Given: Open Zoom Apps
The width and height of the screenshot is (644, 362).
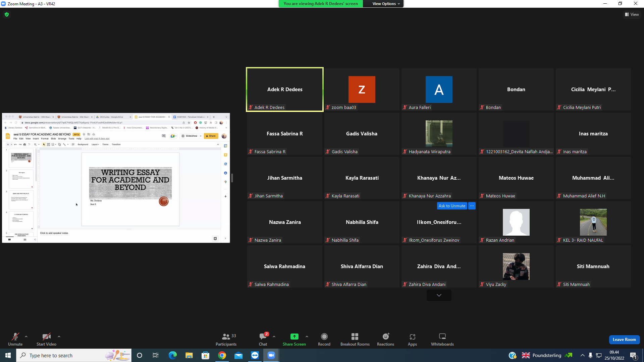Looking at the screenshot, I should (x=412, y=339).
